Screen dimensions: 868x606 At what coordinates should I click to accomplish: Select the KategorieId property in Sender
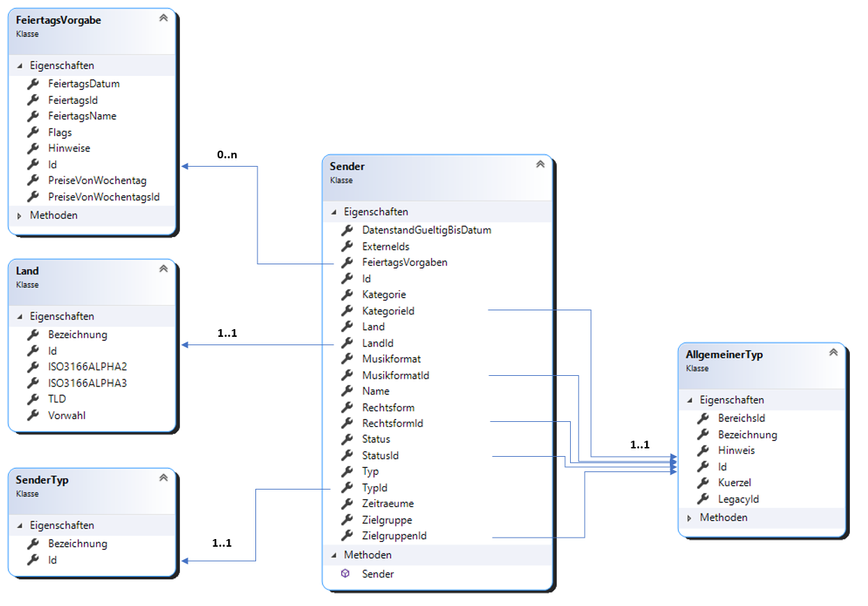coord(388,310)
